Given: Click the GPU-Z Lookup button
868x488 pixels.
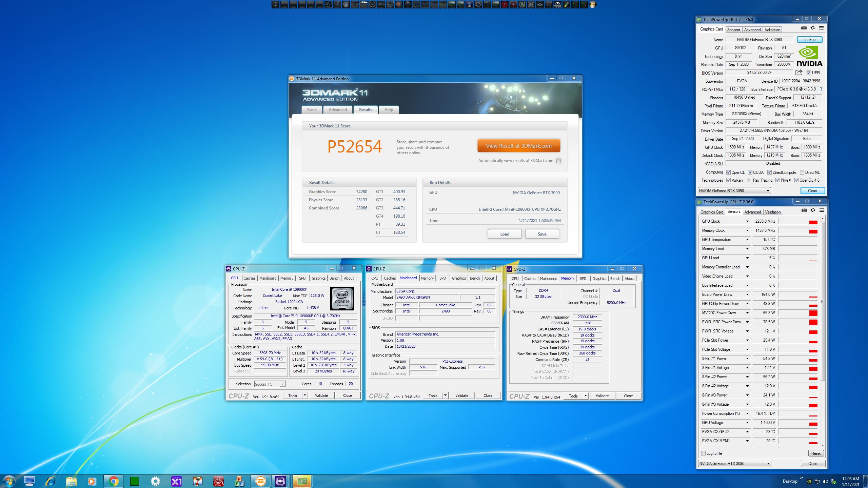Looking at the screenshot, I should click(809, 40).
